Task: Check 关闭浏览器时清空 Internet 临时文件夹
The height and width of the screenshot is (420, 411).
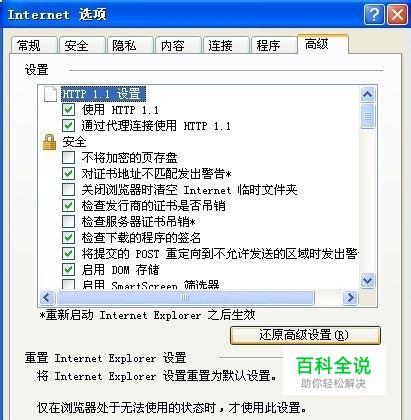Action: click(x=68, y=189)
